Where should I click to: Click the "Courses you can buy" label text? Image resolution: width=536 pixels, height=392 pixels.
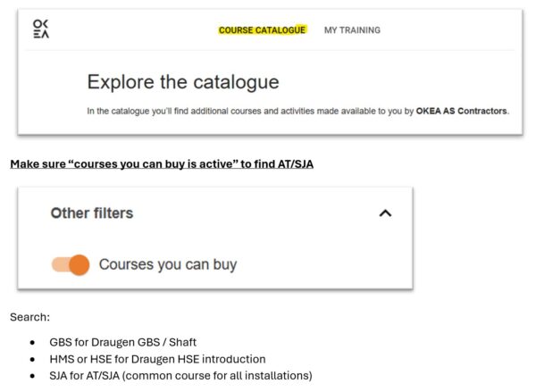[167, 264]
